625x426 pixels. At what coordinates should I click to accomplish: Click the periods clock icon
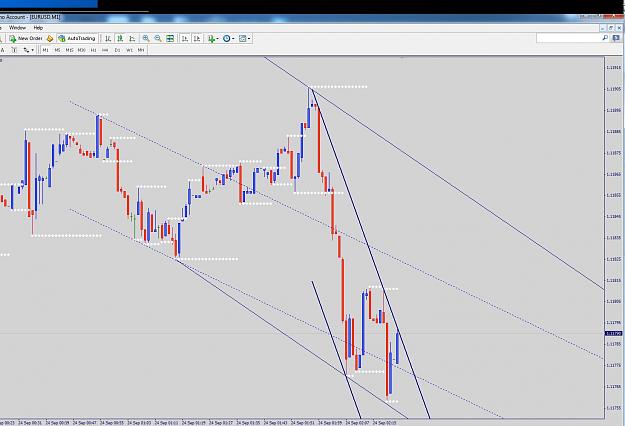[x=226, y=39]
